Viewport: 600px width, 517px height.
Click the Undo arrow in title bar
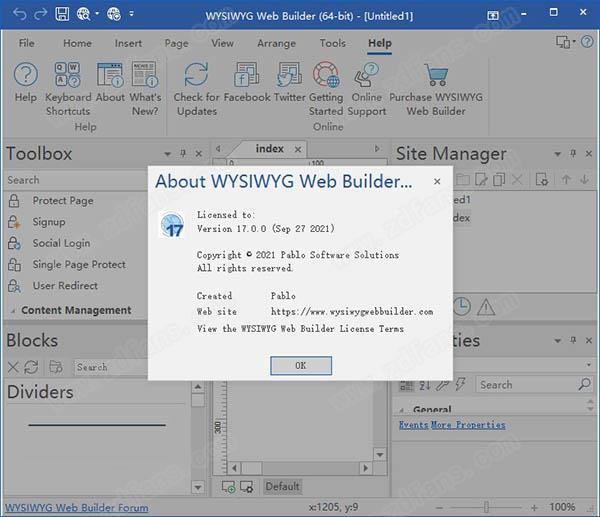20,14
